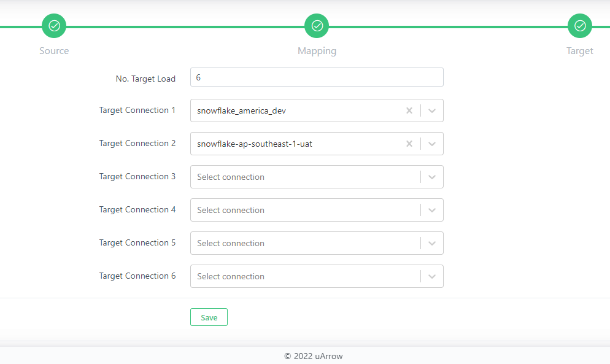Viewport: 610px width, 364px height.
Task: Go to the Source step label
Action: click(x=54, y=51)
